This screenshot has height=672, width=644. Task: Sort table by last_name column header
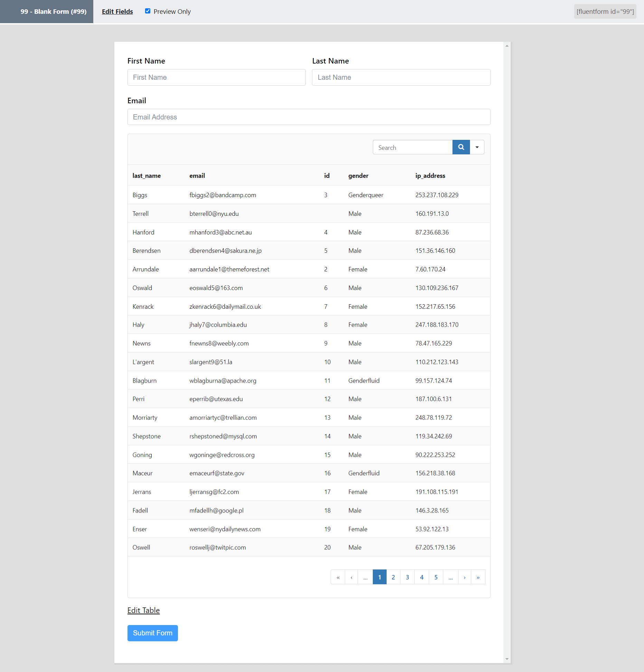tap(146, 176)
